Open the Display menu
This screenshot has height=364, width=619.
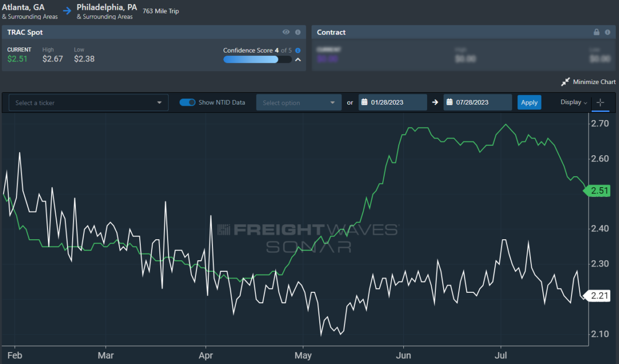point(574,103)
